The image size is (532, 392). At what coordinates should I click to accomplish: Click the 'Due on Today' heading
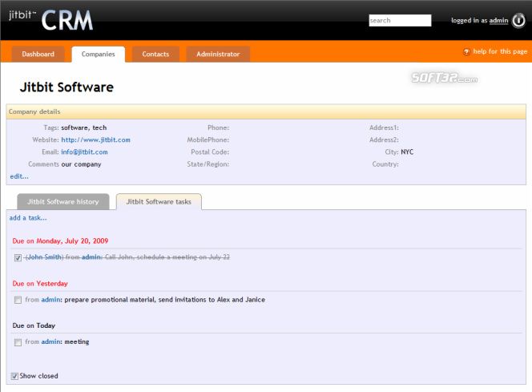click(34, 325)
